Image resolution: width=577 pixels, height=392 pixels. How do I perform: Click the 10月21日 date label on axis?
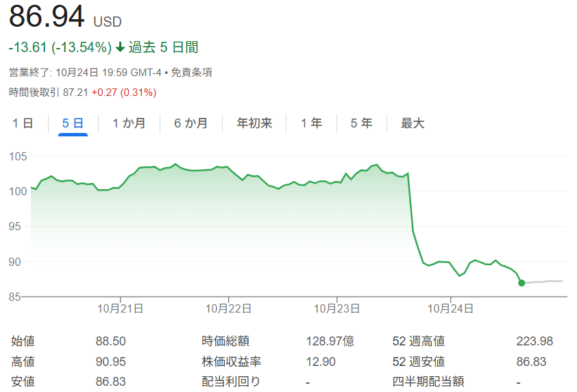click(x=121, y=308)
